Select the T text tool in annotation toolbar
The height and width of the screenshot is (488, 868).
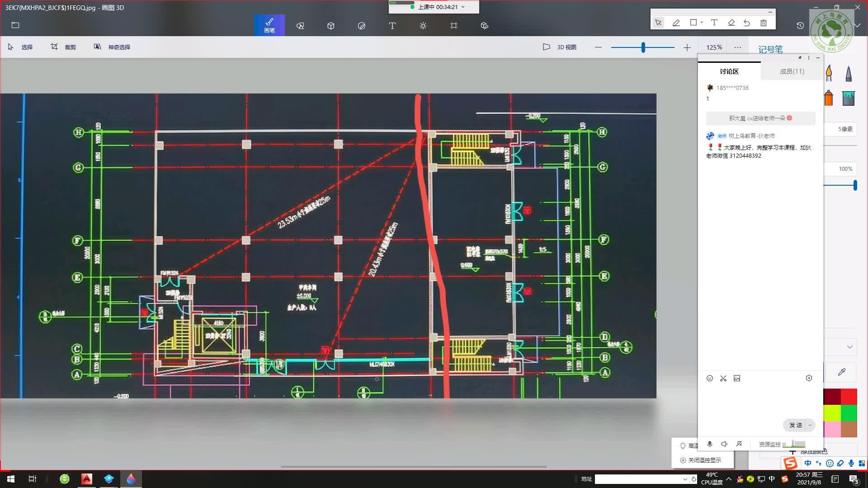point(714,23)
